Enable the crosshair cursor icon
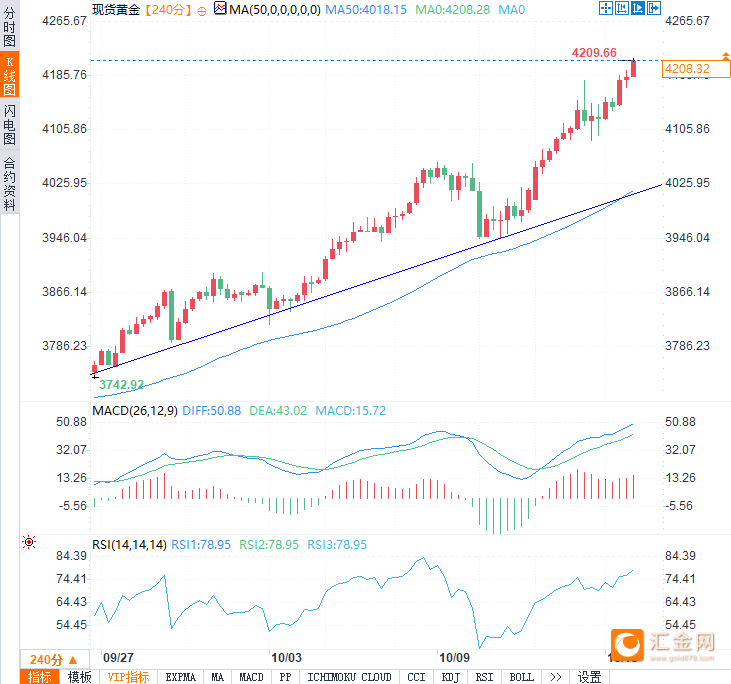This screenshot has width=731, height=684. tap(606, 8)
